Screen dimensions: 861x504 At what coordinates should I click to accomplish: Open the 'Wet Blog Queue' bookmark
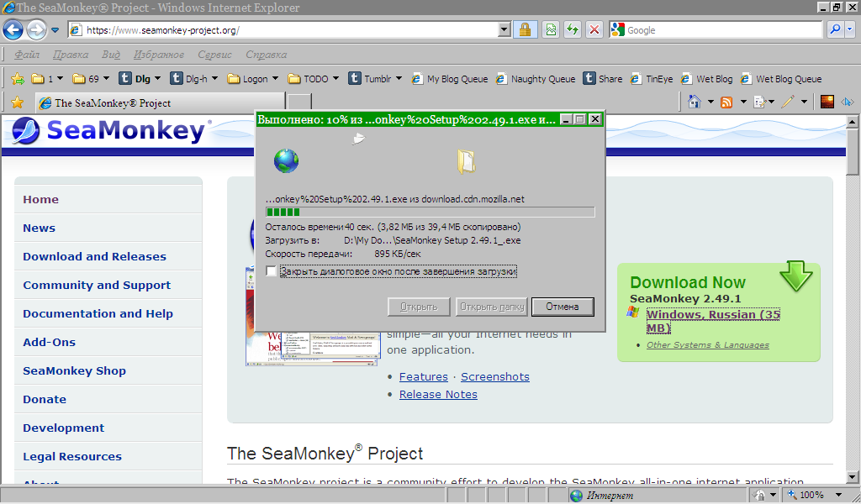point(781,79)
